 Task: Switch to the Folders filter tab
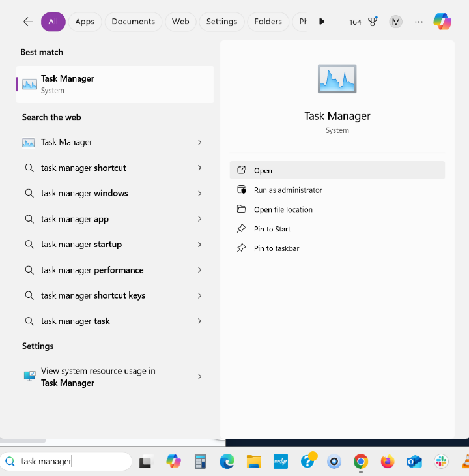[x=268, y=22]
